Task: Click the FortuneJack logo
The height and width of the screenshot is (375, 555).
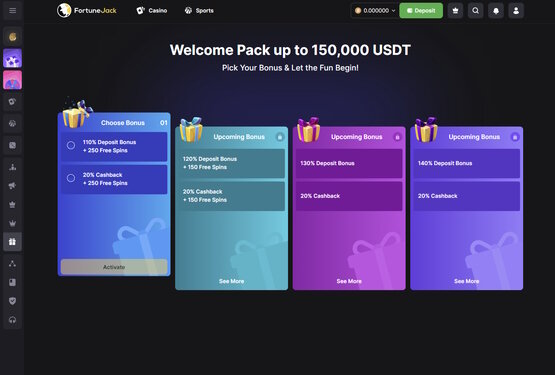Action: 87,11
